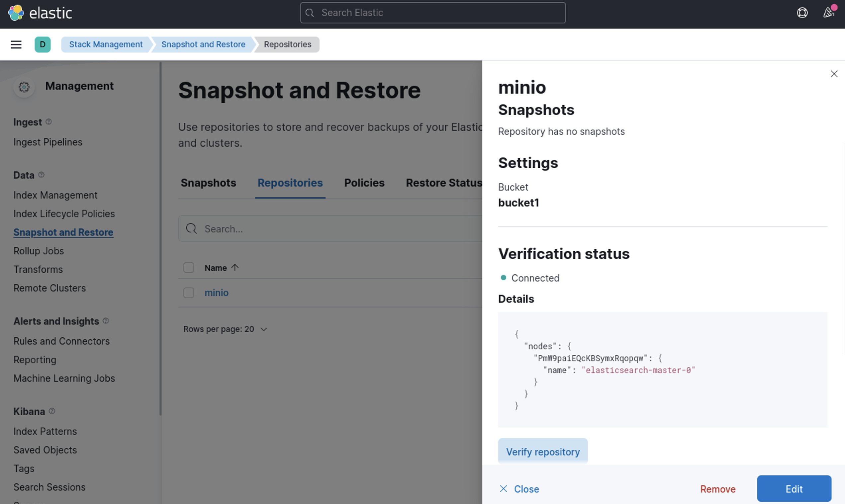Close the minio flyout with X icon

pyautogui.click(x=834, y=74)
